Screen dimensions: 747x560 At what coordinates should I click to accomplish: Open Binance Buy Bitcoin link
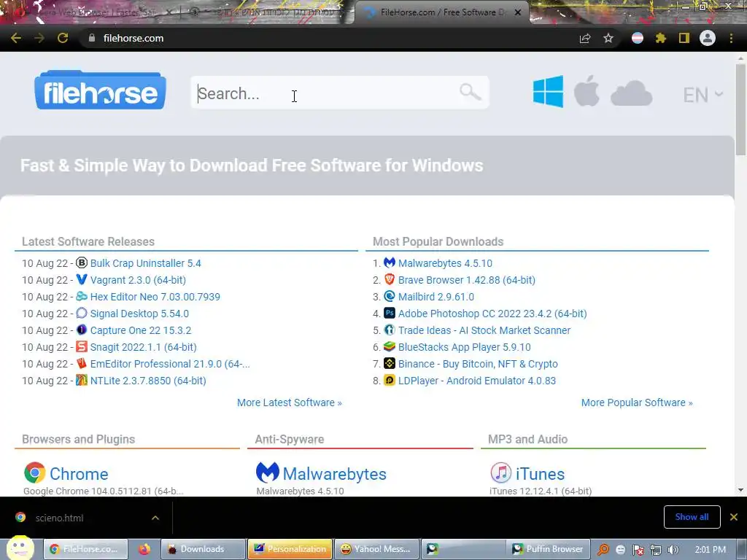pyautogui.click(x=478, y=364)
